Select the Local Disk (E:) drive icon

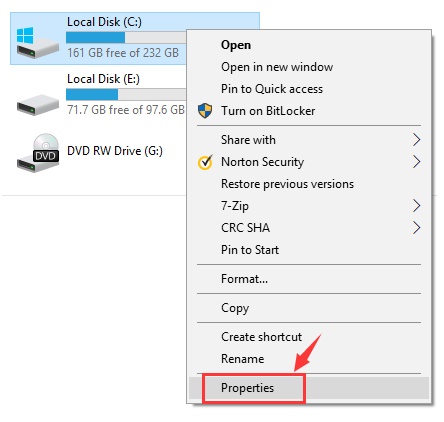pos(38,105)
